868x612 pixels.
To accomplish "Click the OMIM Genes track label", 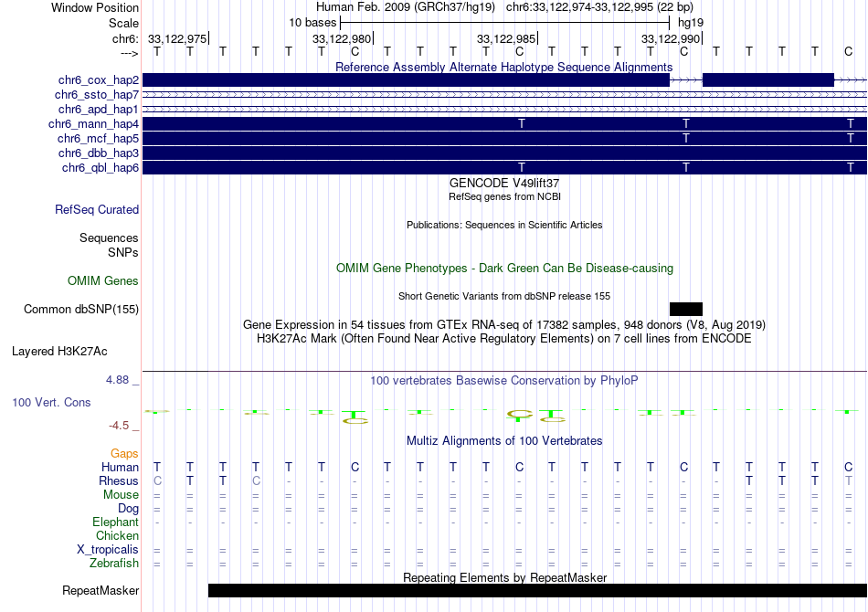I will pyautogui.click(x=103, y=281).
